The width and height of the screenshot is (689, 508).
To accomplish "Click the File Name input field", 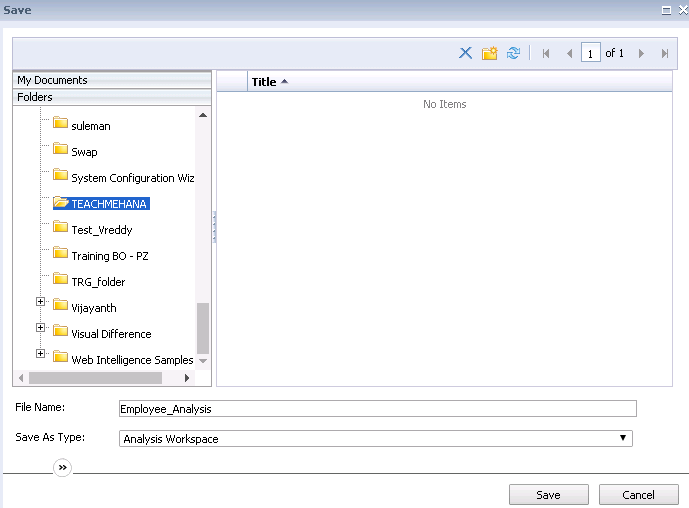I will coord(377,408).
